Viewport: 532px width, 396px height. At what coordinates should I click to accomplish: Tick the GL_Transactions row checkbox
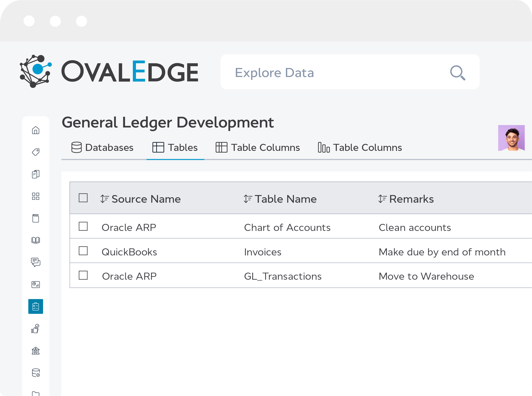coord(83,275)
